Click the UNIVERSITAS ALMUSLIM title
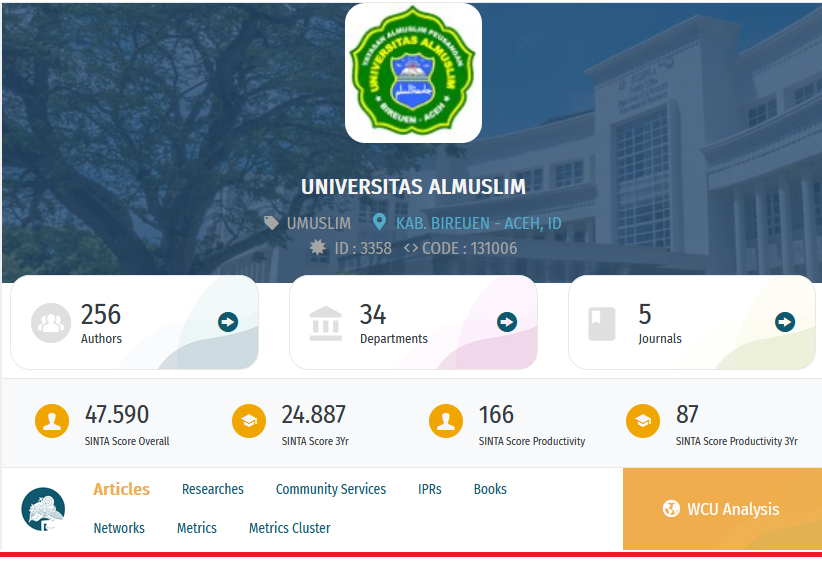The width and height of the screenshot is (822, 562). pyautogui.click(x=413, y=187)
